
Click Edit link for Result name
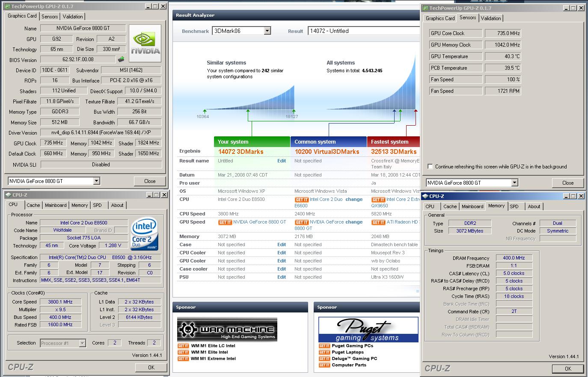point(282,161)
